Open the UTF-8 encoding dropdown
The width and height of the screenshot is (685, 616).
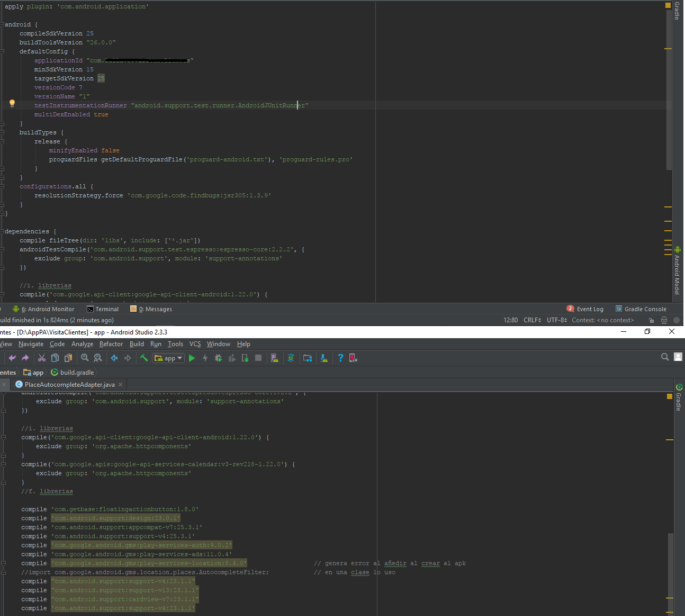pyautogui.click(x=556, y=320)
